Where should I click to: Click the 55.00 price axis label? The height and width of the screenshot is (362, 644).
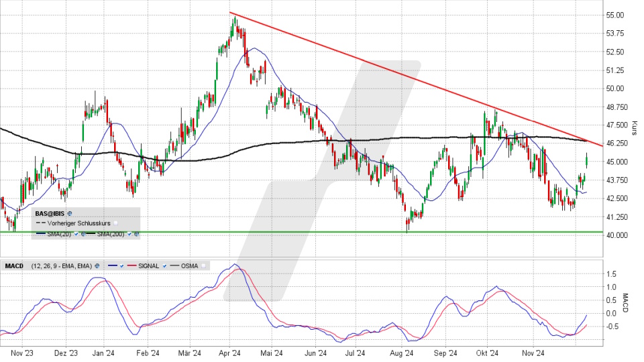tap(614, 15)
